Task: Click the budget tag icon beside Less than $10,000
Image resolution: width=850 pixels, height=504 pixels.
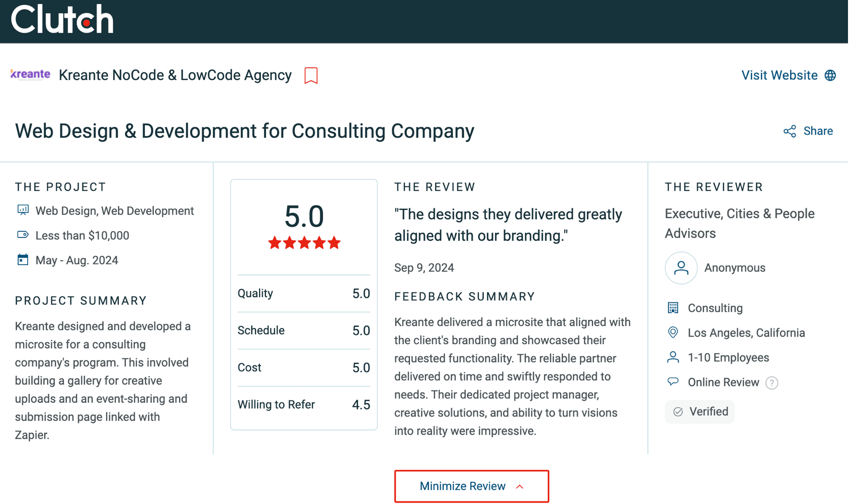Action: click(23, 235)
